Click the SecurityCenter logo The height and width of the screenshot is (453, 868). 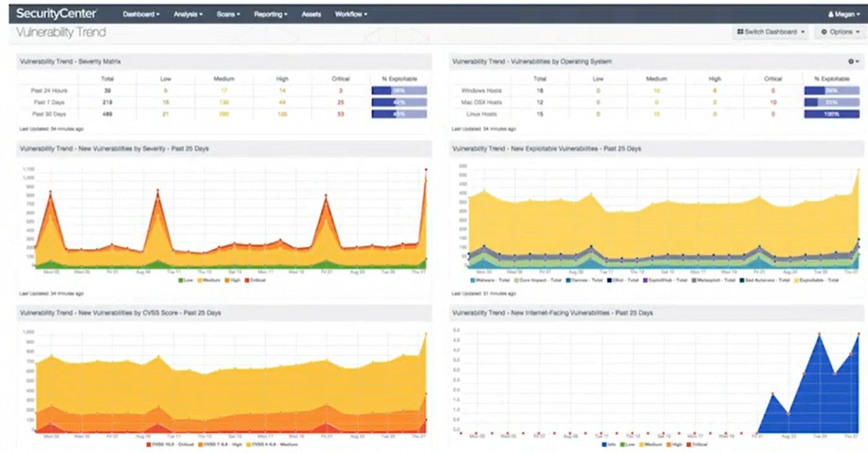pos(56,13)
